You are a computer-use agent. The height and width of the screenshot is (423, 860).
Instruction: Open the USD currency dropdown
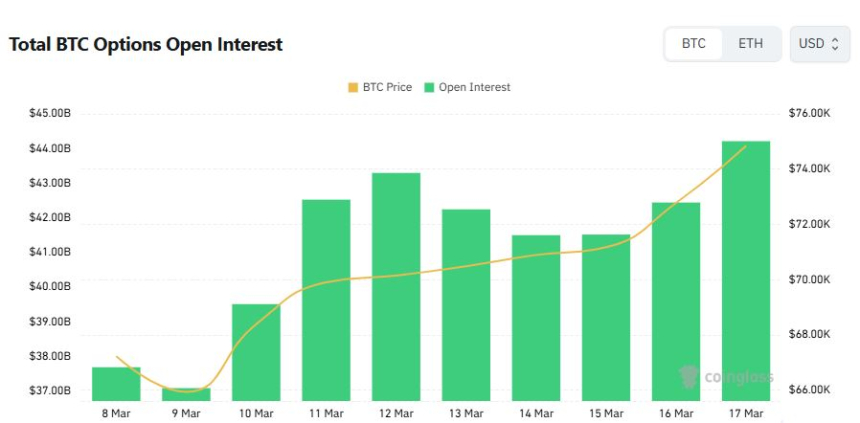coord(820,44)
